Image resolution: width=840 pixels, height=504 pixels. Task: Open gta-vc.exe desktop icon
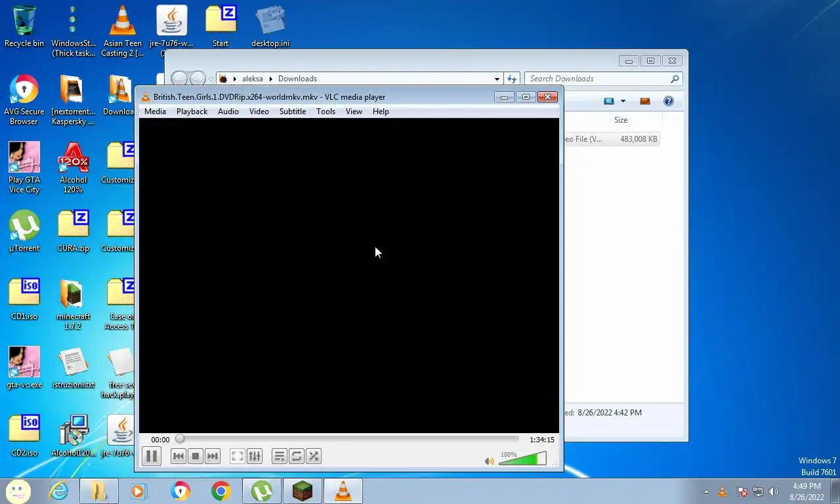[24, 367]
